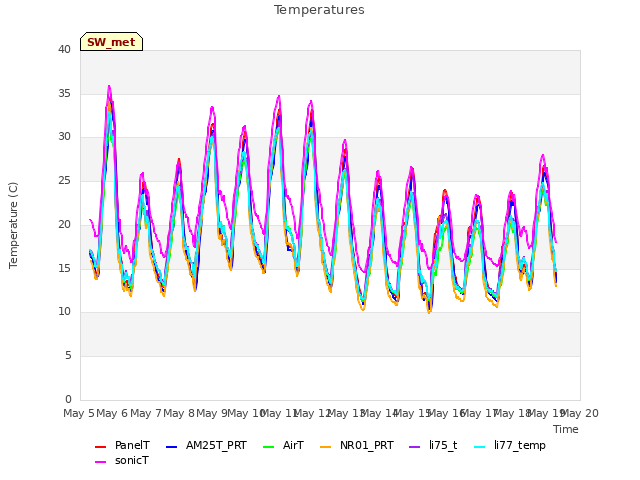Click the purple li75_t legend swatch

point(414,447)
